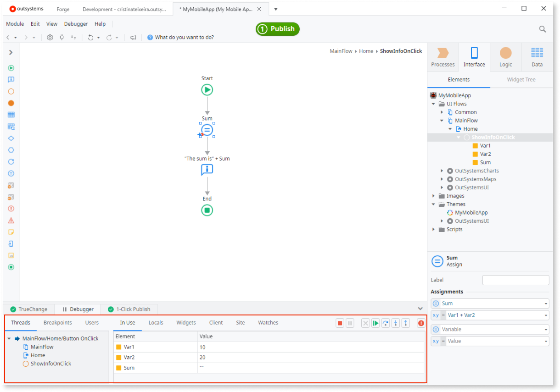Open the Var1 + Var2 value dropdown
Viewport: 560px width, 392px height.
click(x=546, y=315)
